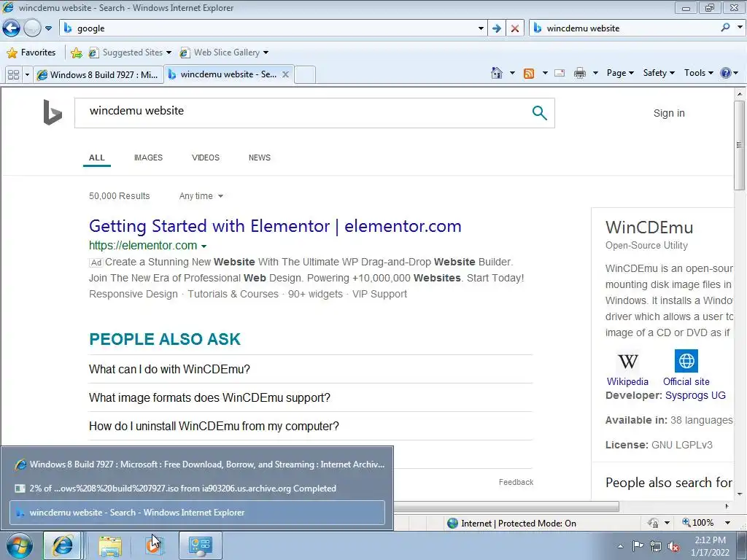747x560 pixels.
Task: Stop loading with the red X
Action: pyautogui.click(x=514, y=28)
